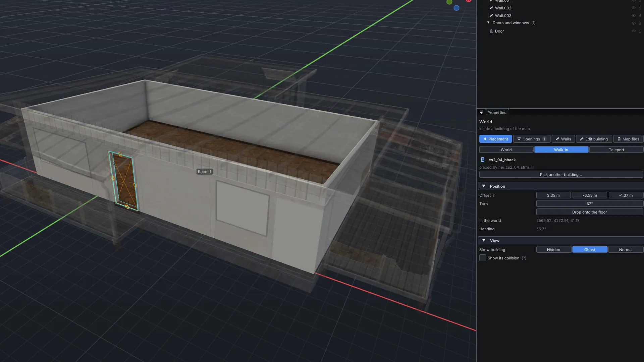644x362 pixels.
Task: Set Show building to Hidden
Action: (553, 250)
